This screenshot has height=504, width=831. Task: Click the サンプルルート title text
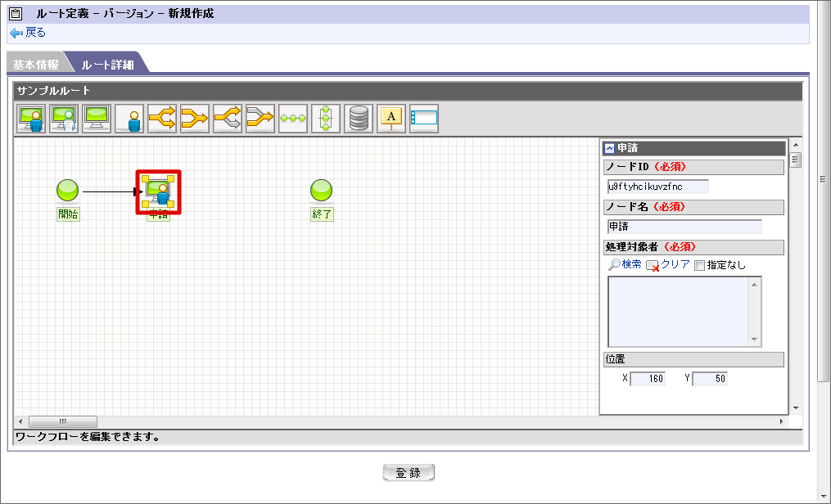[53, 91]
